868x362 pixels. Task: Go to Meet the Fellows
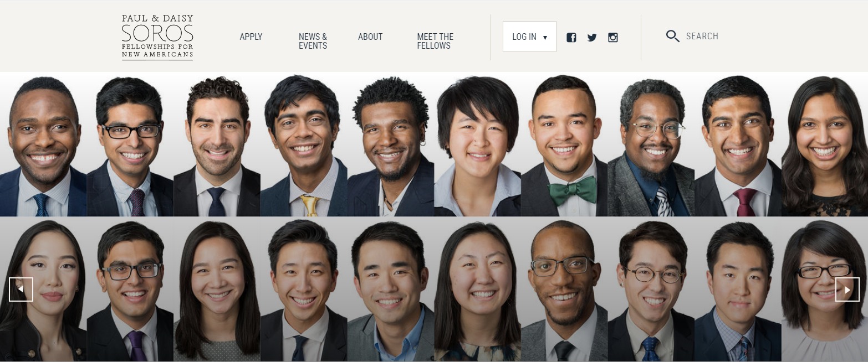435,41
